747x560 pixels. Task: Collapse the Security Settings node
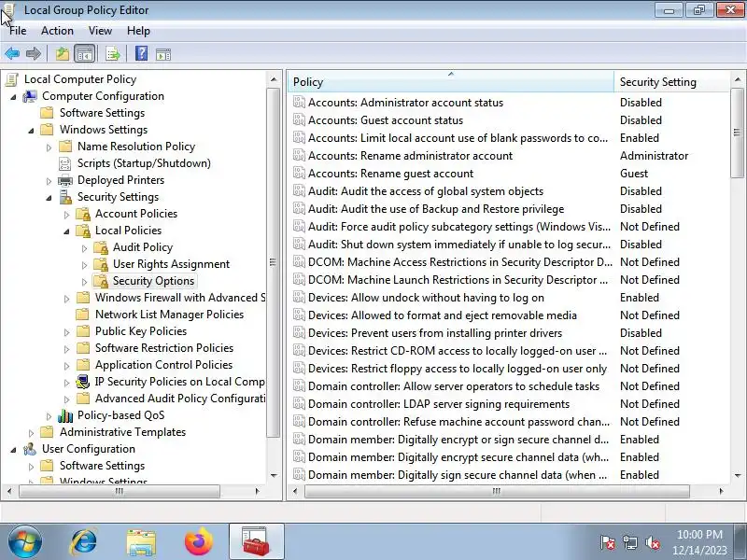[x=49, y=198]
